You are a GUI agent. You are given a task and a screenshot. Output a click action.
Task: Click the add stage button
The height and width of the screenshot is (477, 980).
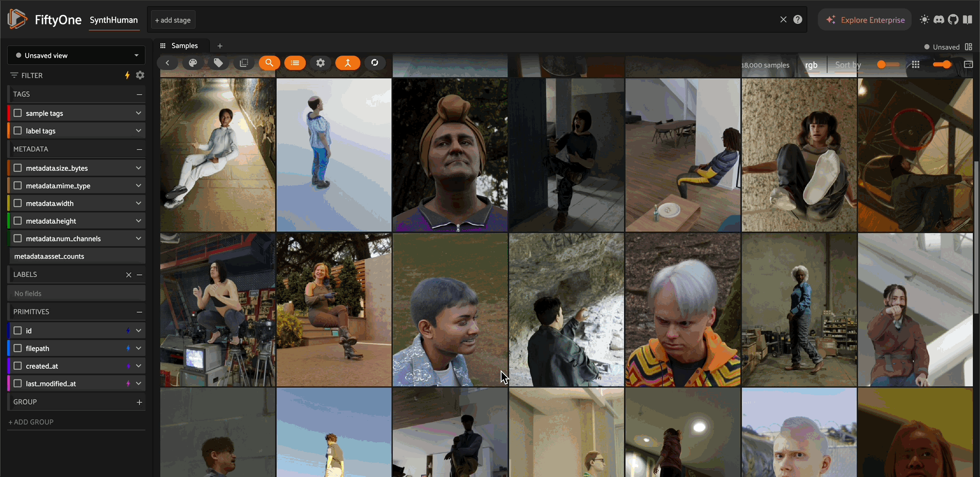click(x=173, y=20)
